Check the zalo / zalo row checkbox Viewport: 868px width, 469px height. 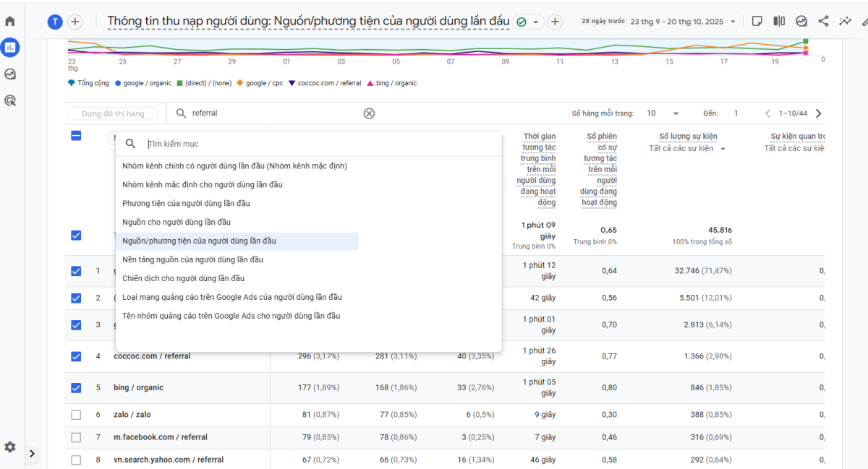[76, 415]
